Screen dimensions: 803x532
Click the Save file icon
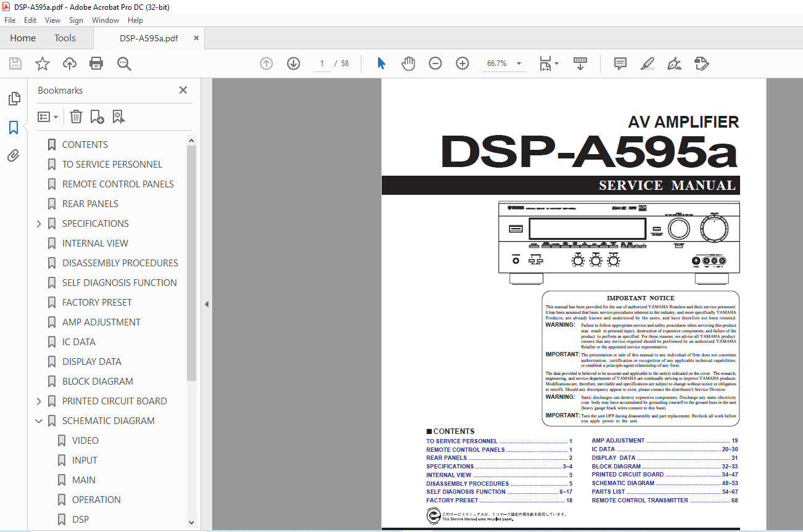pos(15,63)
